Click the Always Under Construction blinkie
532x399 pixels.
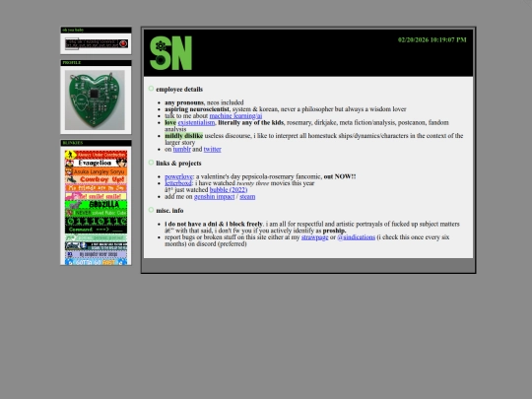click(x=96, y=155)
